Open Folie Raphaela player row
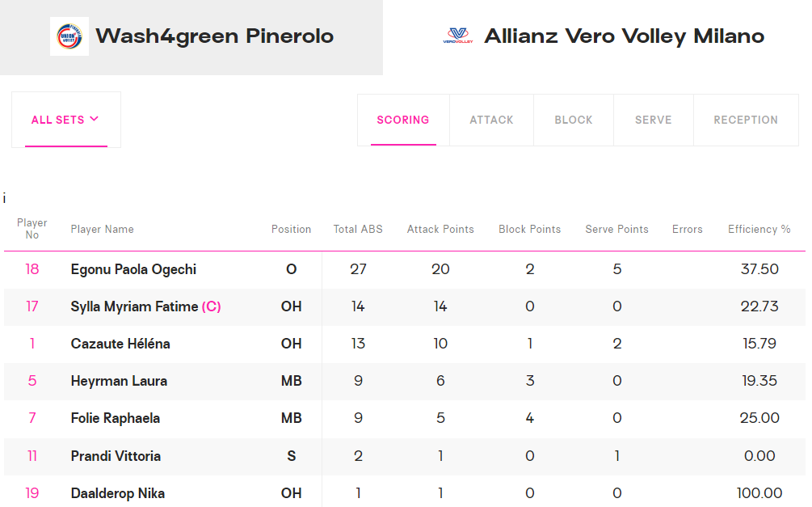 pyautogui.click(x=405, y=418)
